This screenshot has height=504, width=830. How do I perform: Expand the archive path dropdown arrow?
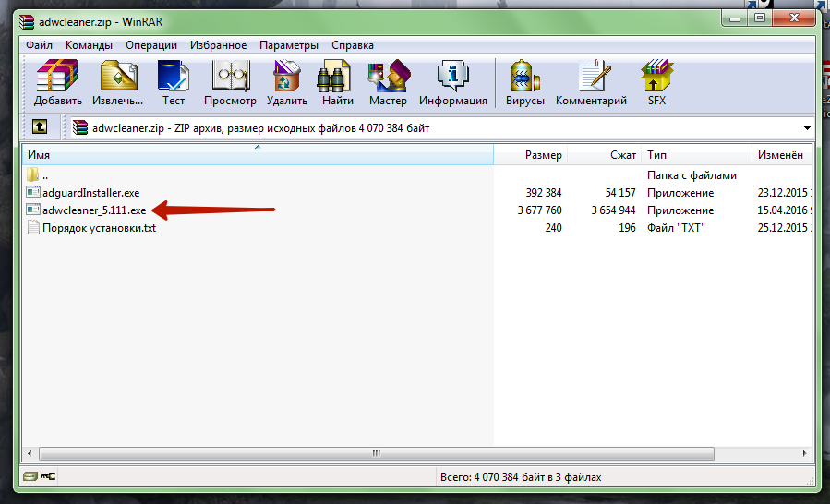pos(807,128)
